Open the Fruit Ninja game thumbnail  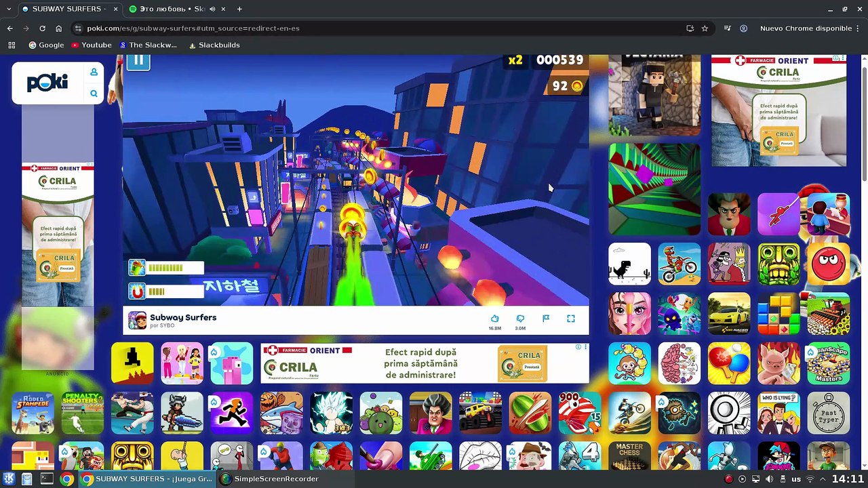(x=530, y=413)
